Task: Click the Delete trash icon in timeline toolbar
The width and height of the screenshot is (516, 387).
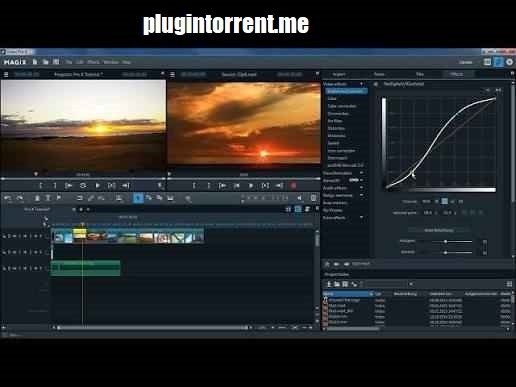Action: tap(37, 198)
